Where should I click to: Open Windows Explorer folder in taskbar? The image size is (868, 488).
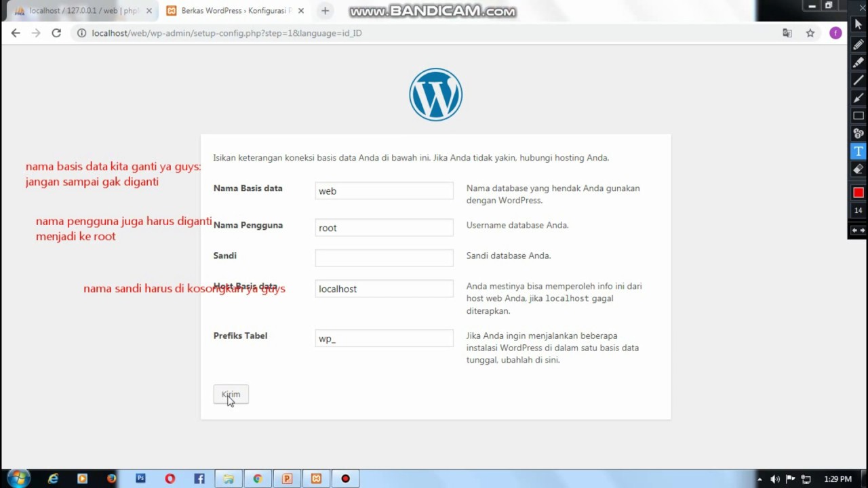pos(229,479)
